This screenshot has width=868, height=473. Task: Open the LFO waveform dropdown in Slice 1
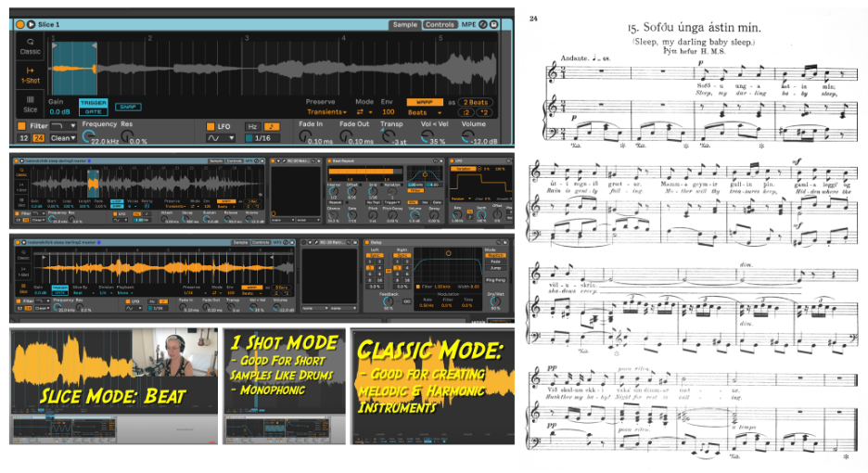click(x=221, y=138)
